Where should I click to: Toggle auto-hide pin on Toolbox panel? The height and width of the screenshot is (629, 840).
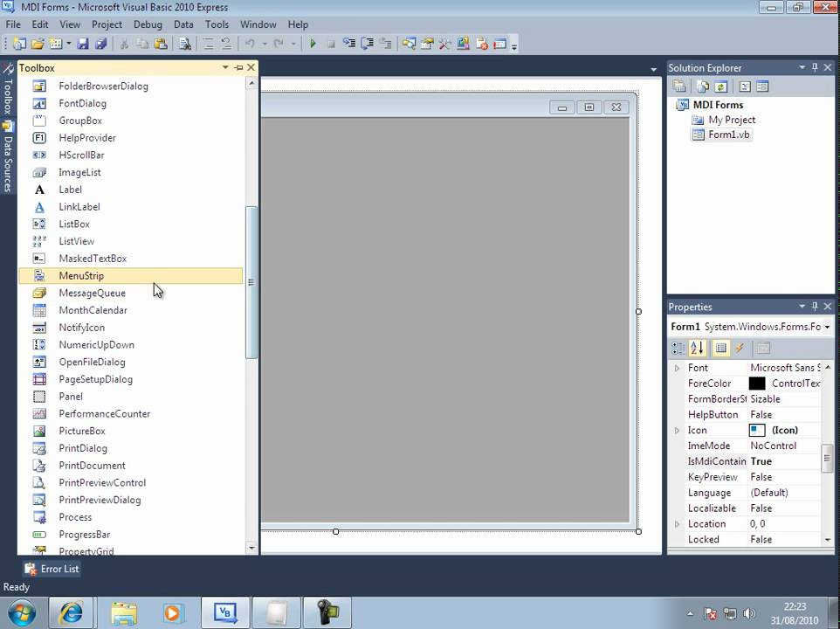[x=239, y=67]
